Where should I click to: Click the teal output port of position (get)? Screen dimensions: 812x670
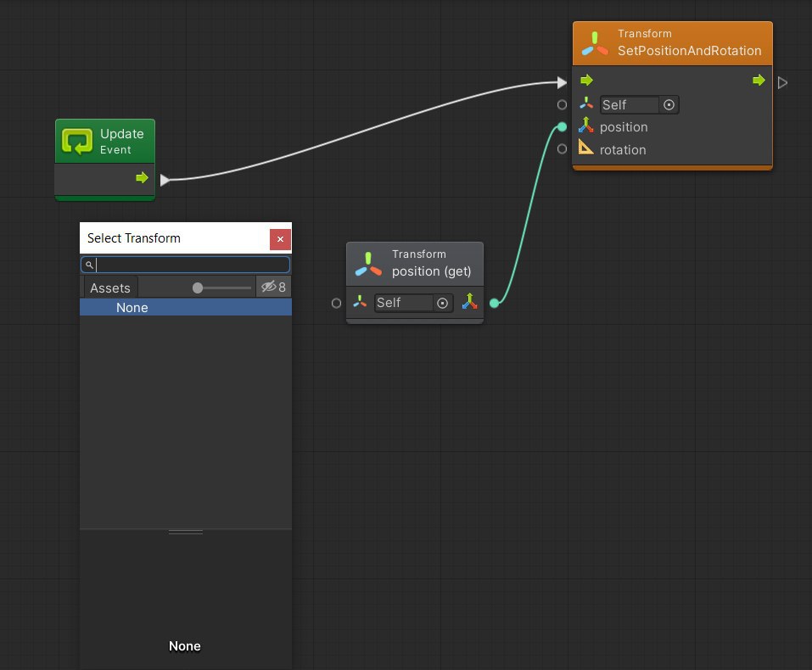pyautogui.click(x=495, y=303)
